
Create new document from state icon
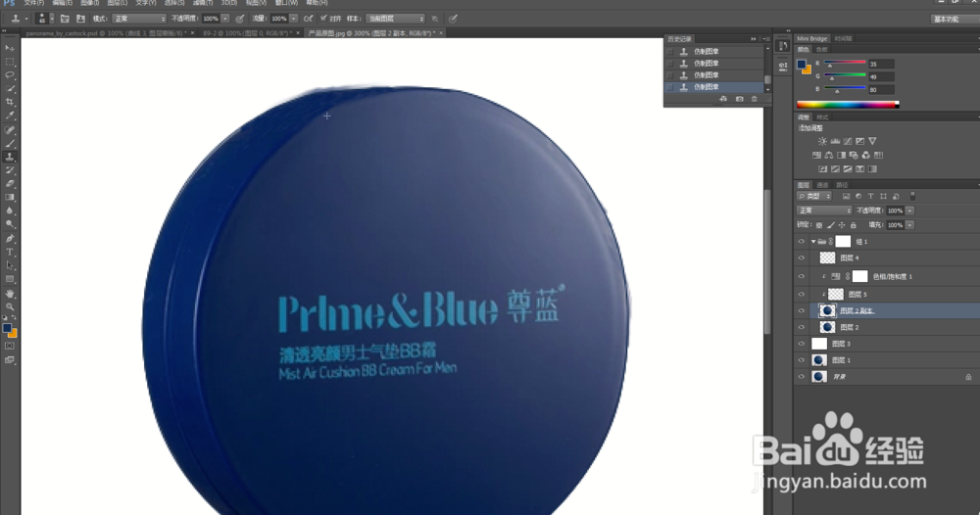click(x=724, y=99)
